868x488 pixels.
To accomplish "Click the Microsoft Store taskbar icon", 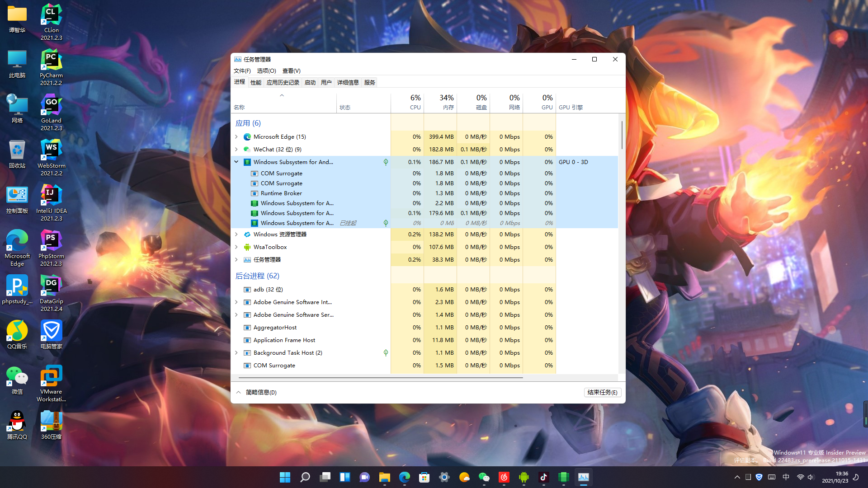I will coord(424,477).
